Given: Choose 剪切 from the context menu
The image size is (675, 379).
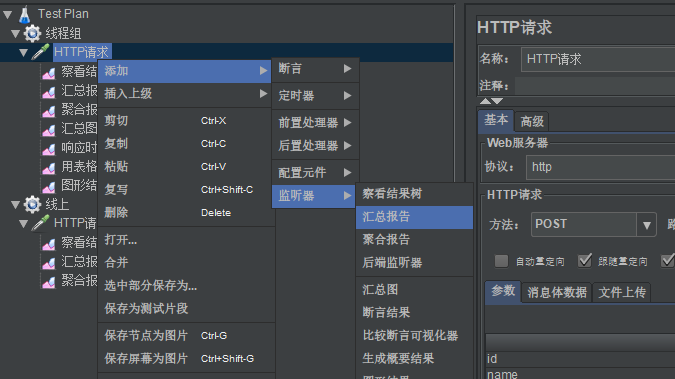Looking at the screenshot, I should point(186,121).
